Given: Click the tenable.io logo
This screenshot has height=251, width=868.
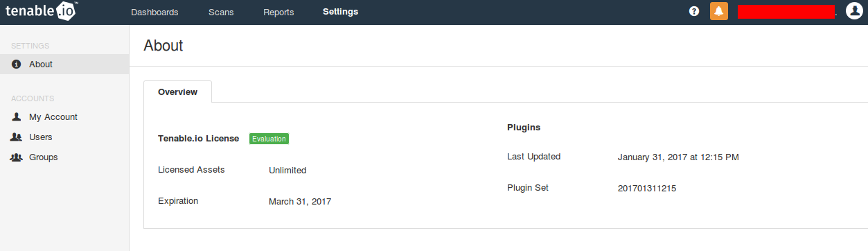Looking at the screenshot, I should click(x=42, y=12).
